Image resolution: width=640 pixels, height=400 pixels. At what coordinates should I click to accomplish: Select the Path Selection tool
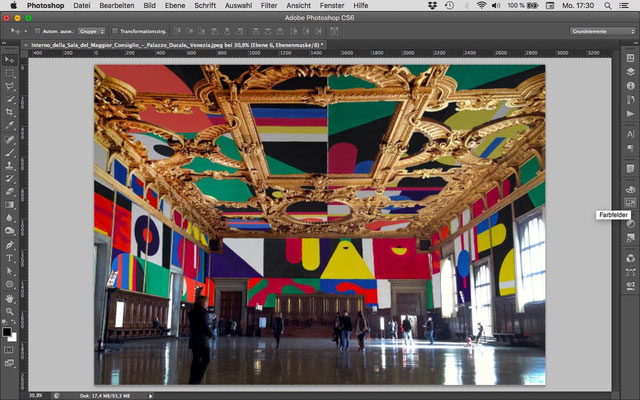click(x=9, y=271)
